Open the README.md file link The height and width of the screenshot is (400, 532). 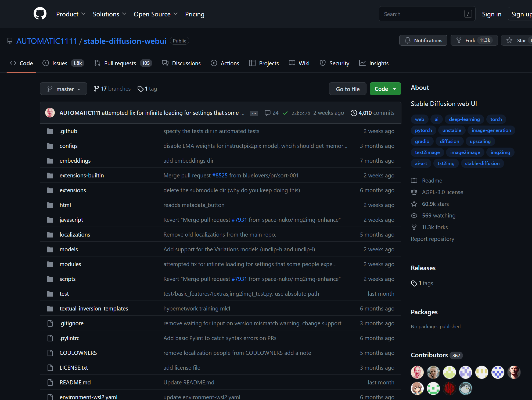tap(75, 382)
